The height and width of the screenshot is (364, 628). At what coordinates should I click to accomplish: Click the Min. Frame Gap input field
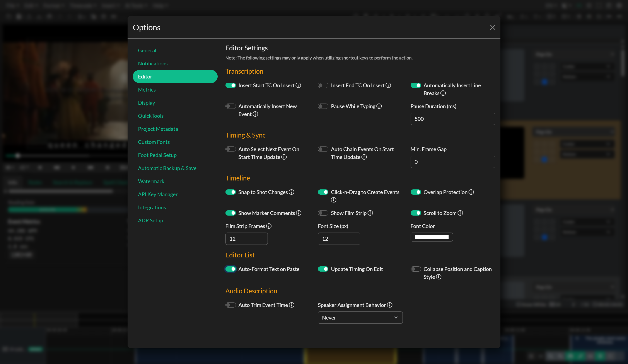(x=452, y=162)
